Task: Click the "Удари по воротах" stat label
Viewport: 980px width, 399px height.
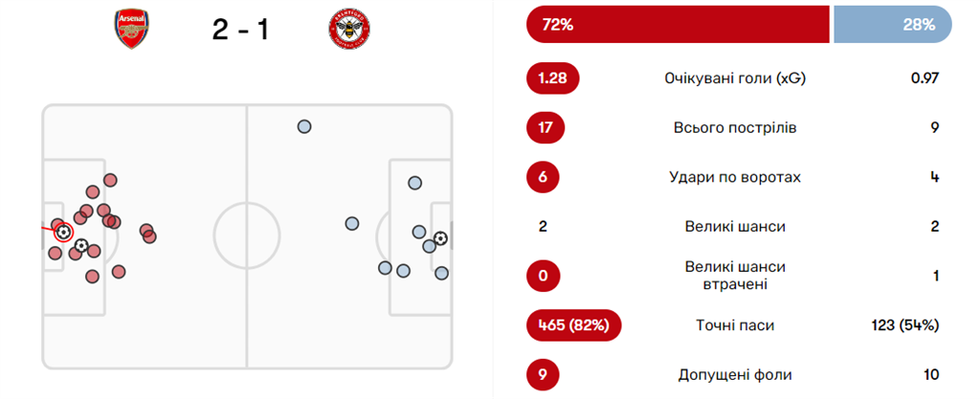Action: [735, 177]
